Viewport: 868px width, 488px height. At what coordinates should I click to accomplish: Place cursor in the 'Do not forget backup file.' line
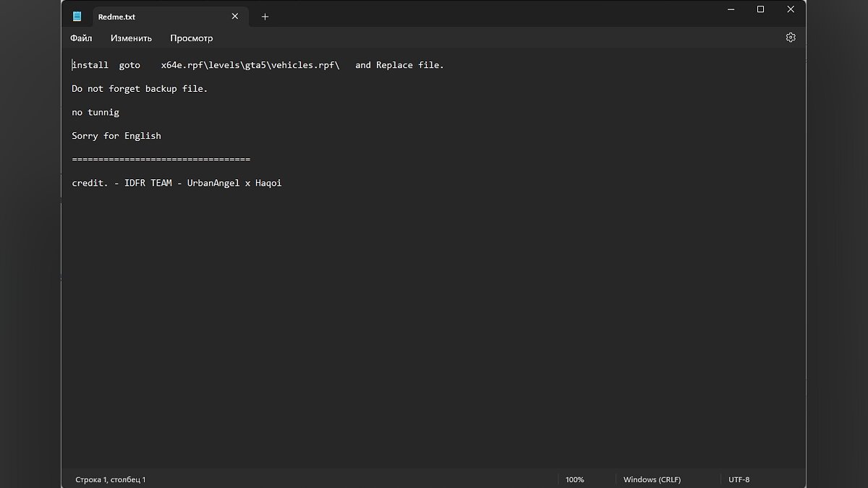tap(140, 89)
